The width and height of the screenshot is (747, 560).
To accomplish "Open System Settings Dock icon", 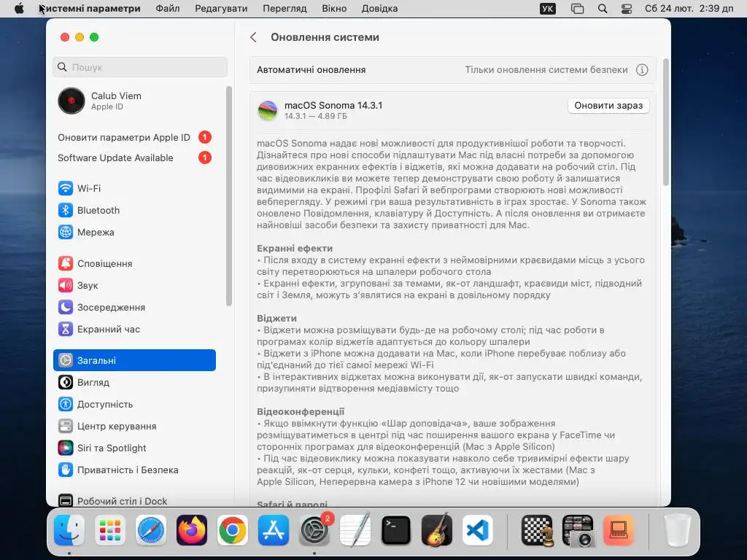I will tap(314, 530).
